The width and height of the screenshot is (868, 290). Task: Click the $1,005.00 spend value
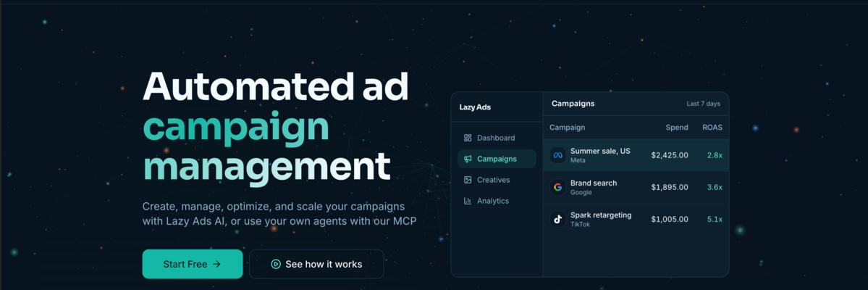click(x=670, y=220)
